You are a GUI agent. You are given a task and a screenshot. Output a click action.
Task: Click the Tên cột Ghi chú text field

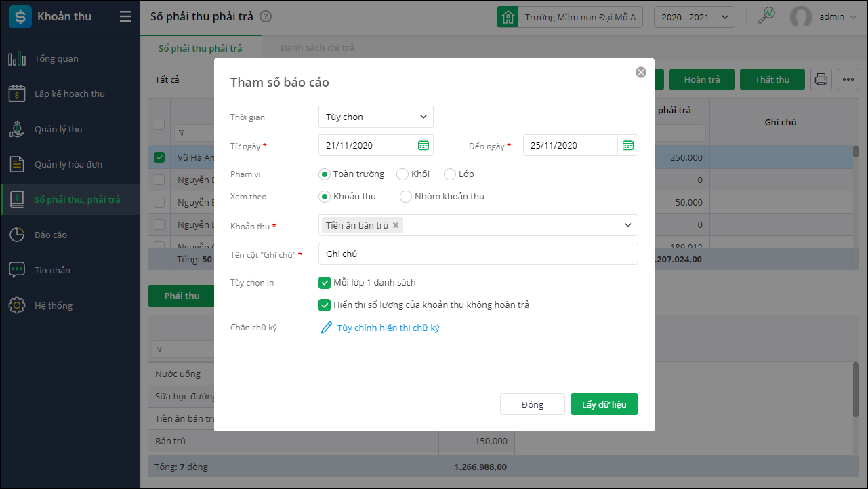tap(478, 254)
